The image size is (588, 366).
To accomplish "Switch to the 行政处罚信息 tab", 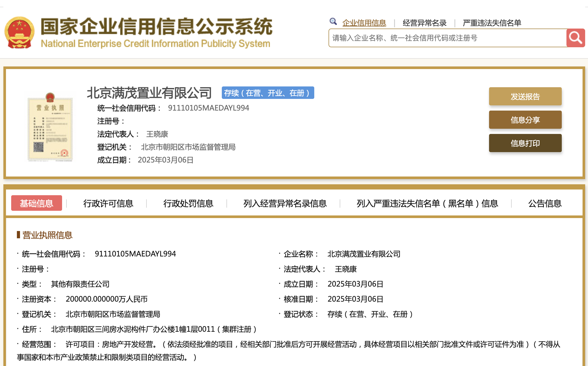I will pos(188,203).
